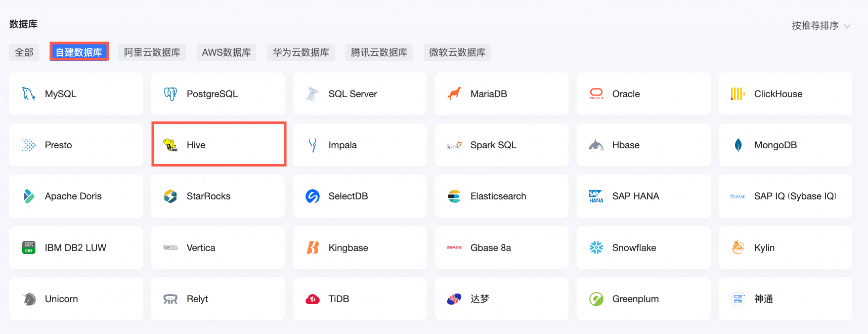
Task: Click the Sybase logo icon
Action: [738, 196]
